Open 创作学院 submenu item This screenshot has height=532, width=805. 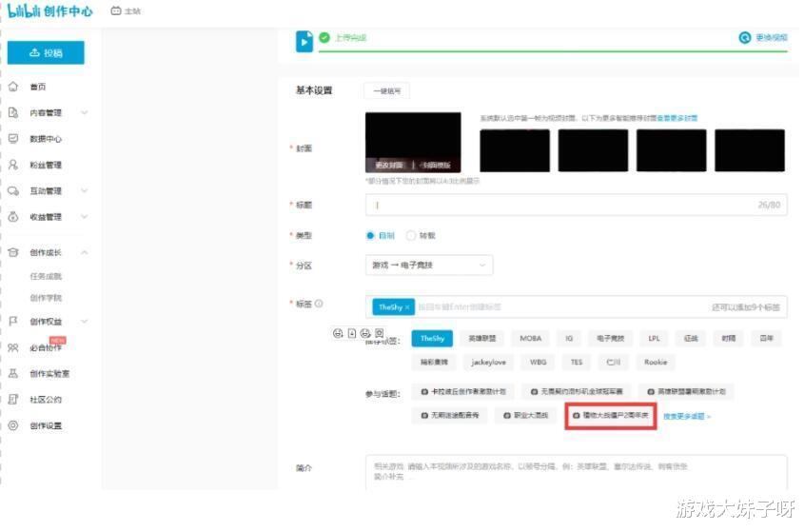coord(46,298)
